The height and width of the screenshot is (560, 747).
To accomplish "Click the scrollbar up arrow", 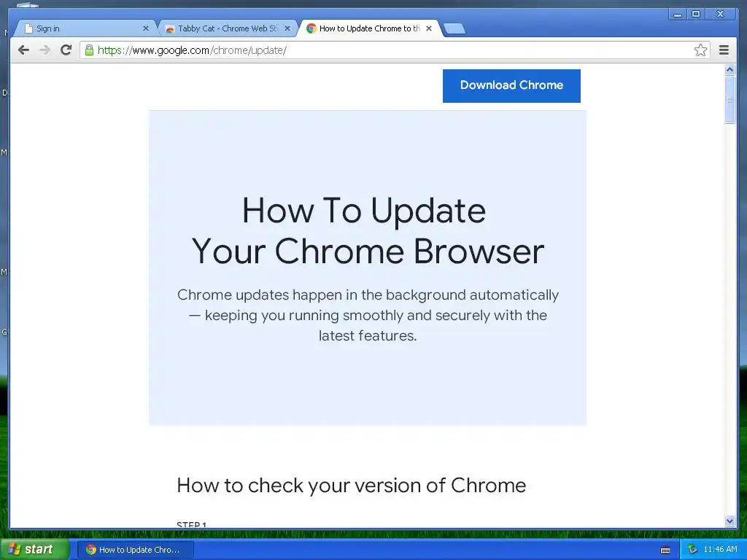I will 729,70.
